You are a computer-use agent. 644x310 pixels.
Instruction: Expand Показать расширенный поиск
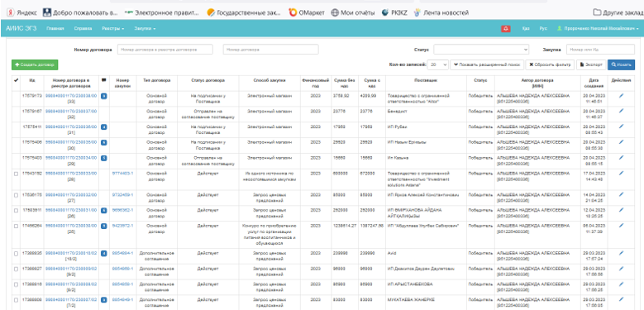[487, 64]
